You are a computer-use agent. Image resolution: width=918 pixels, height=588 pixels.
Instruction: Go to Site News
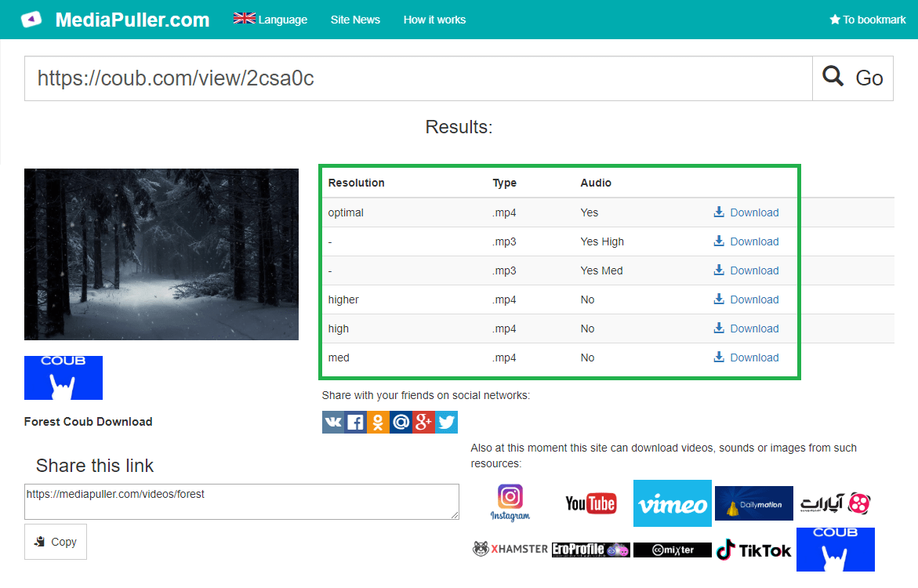(355, 20)
